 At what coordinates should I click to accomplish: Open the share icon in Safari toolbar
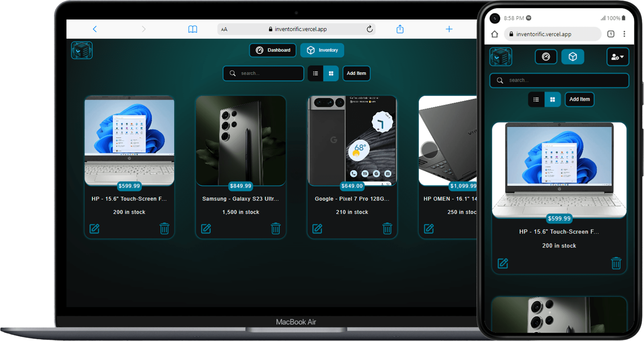pyautogui.click(x=400, y=29)
